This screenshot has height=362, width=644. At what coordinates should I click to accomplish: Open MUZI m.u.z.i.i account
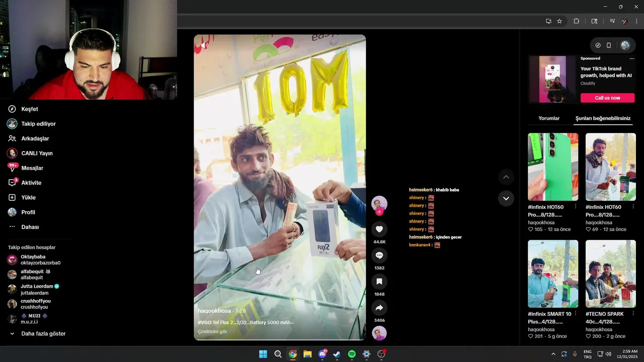point(28,318)
